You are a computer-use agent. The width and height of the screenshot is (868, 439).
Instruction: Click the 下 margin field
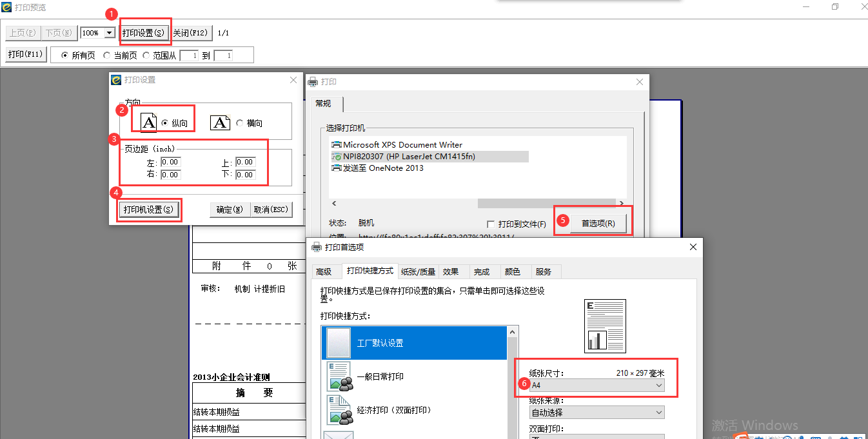(x=246, y=175)
